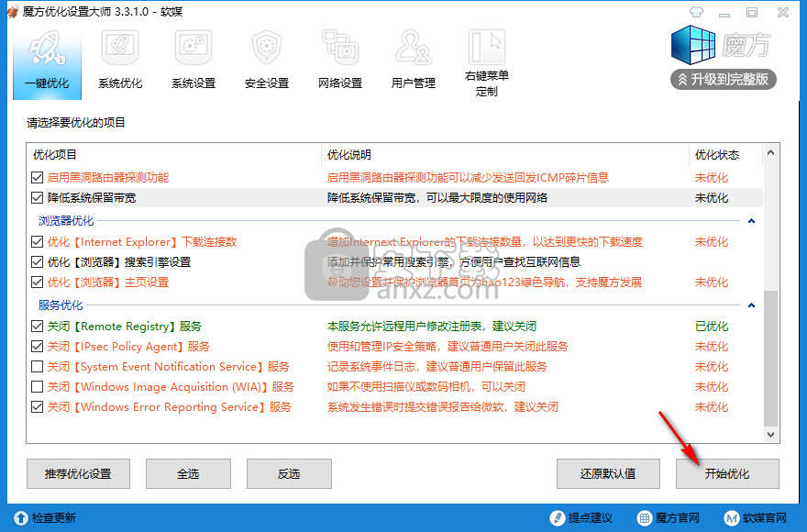Click the list vertical scrollbar thumb

[770, 359]
